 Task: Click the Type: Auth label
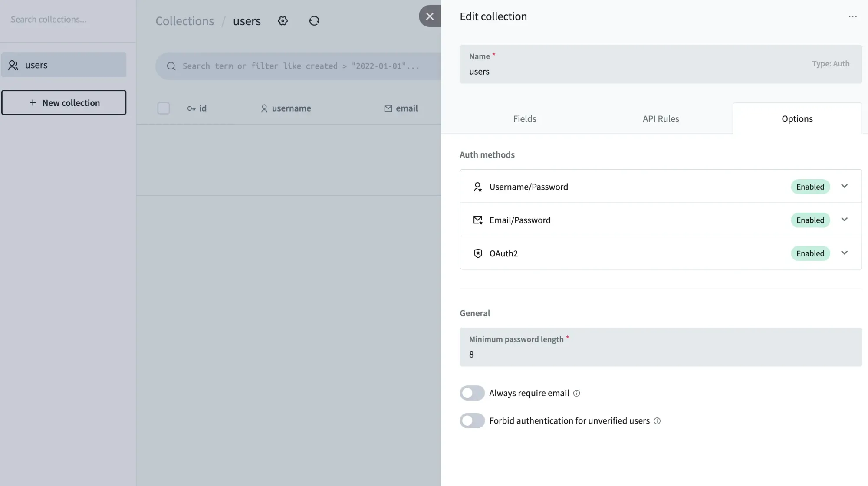(x=831, y=64)
